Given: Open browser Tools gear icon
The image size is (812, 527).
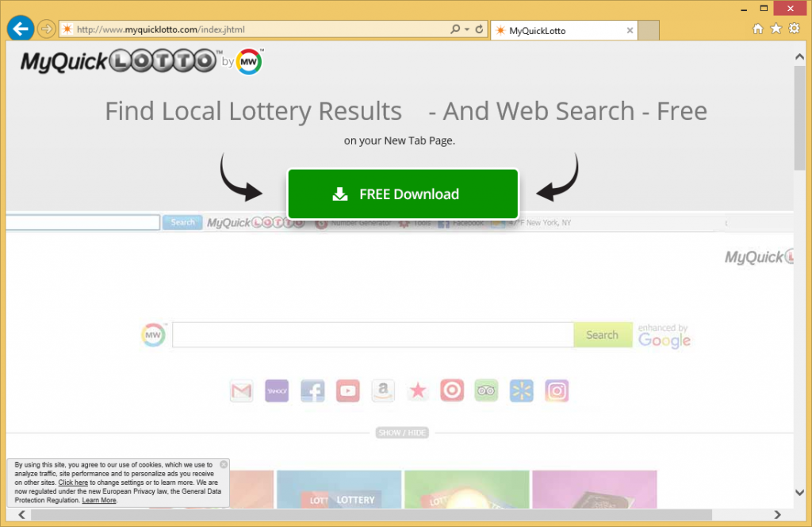Looking at the screenshot, I should (794, 29).
